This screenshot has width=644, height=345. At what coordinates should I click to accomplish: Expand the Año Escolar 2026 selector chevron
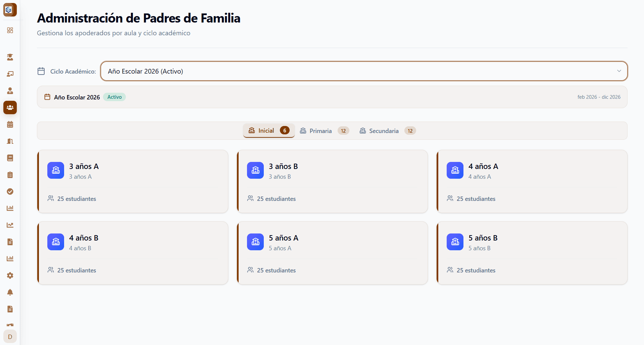coord(619,71)
